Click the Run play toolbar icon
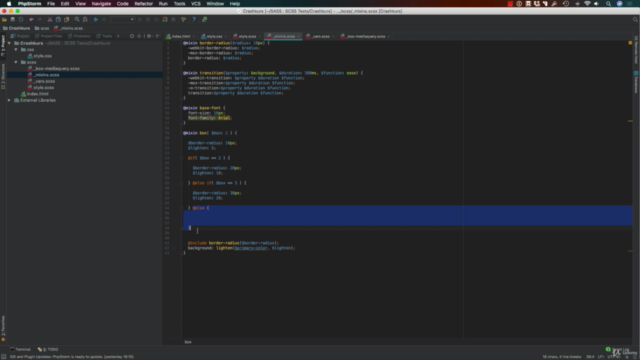The width and height of the screenshot is (640, 360). click(140, 19)
